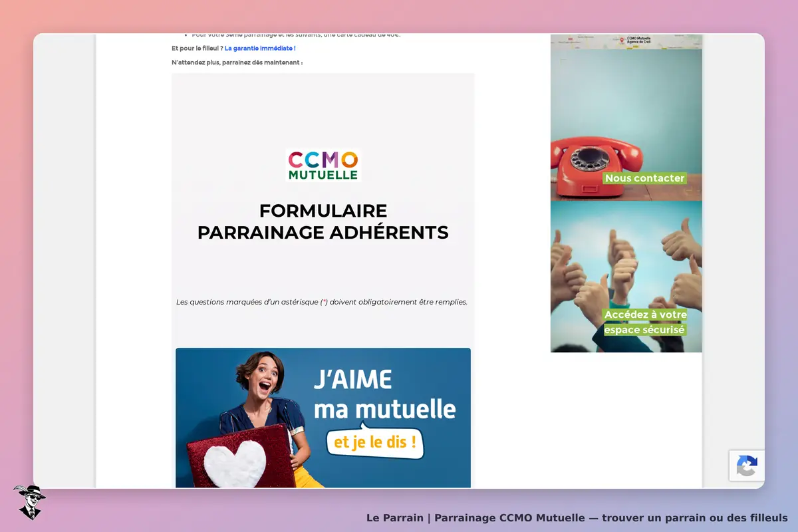Click the "Et pour le filleul ?" text
The image size is (798, 532).
point(197,49)
